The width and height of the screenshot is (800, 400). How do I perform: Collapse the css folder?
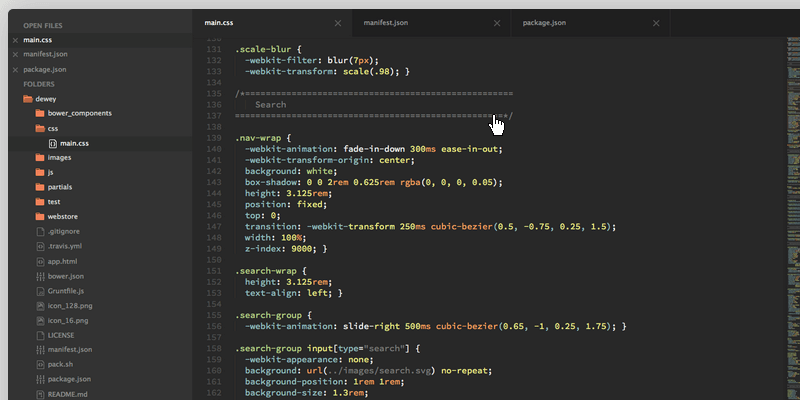41,129
